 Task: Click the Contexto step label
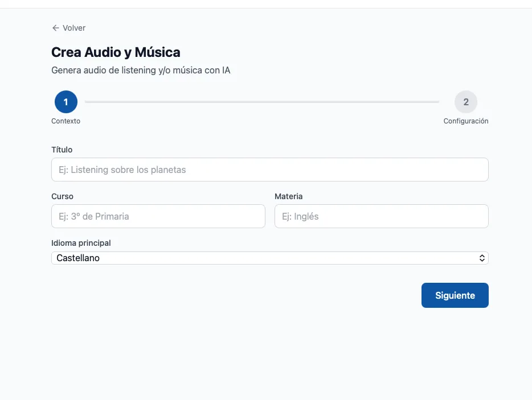point(66,121)
